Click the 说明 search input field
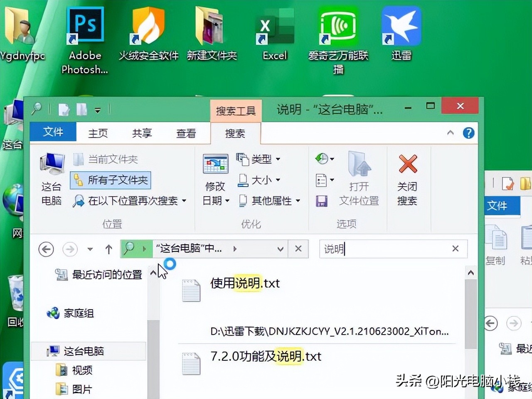The image size is (532, 399). [x=393, y=249]
